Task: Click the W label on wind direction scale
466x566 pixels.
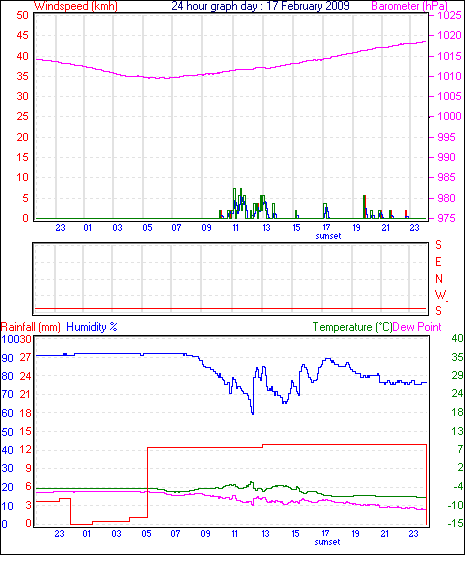Action: point(440,295)
